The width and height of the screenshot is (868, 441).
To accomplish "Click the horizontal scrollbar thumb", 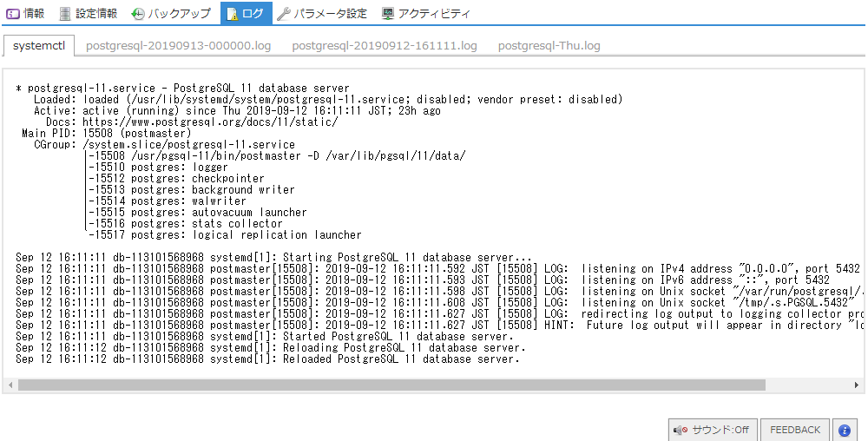I will [391, 385].
